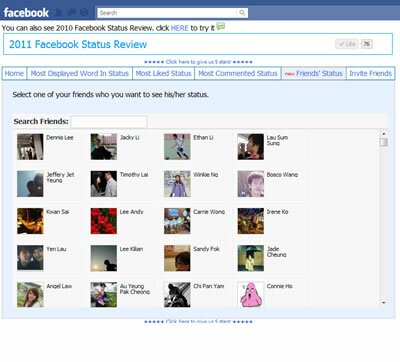400x362 pixels.
Task: Select Jacky Li's profile photo
Action: pos(104,147)
